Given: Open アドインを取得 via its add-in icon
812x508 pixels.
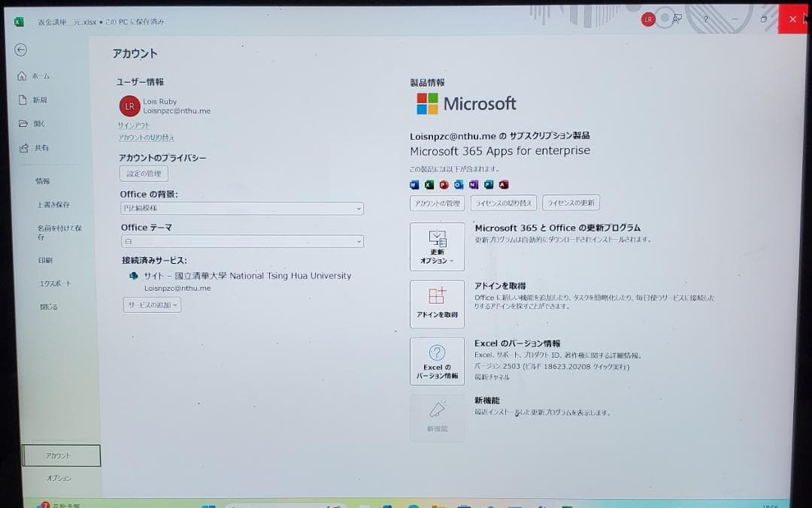Looking at the screenshot, I should pos(437,304).
